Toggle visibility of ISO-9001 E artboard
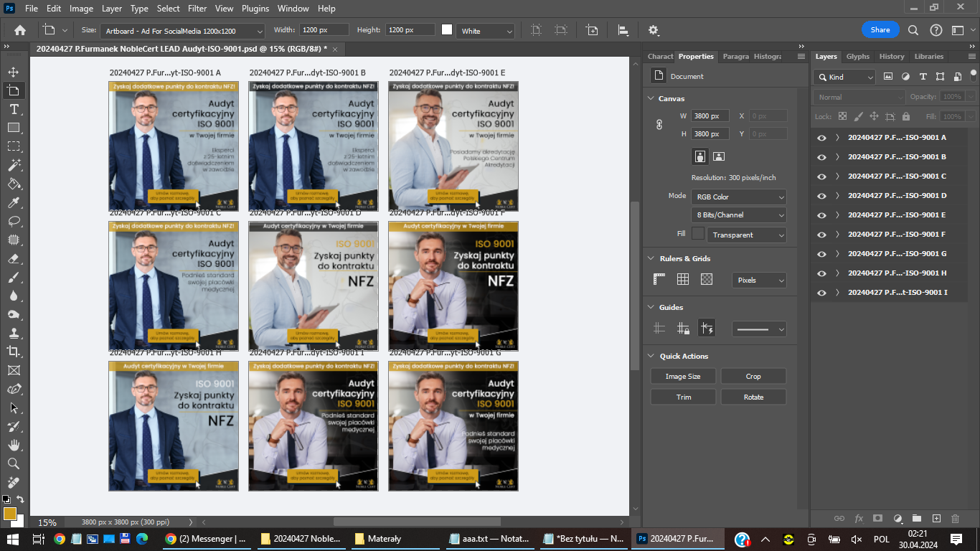This screenshot has height=551, width=980. click(x=821, y=215)
